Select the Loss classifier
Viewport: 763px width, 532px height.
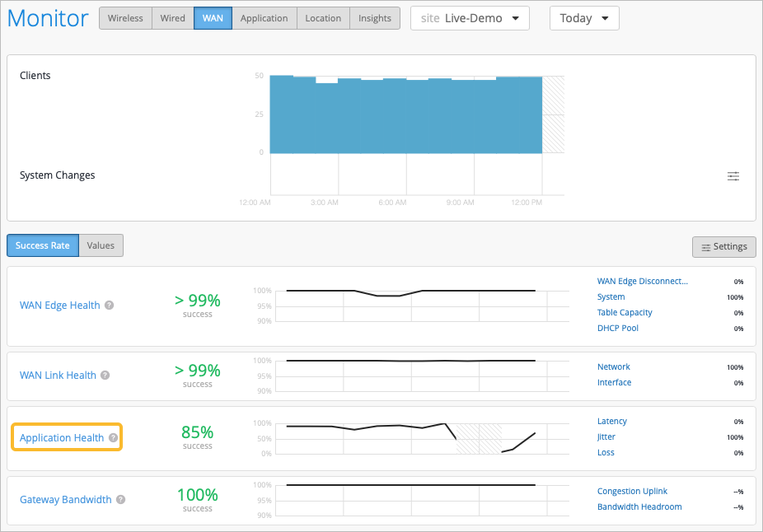(606, 452)
